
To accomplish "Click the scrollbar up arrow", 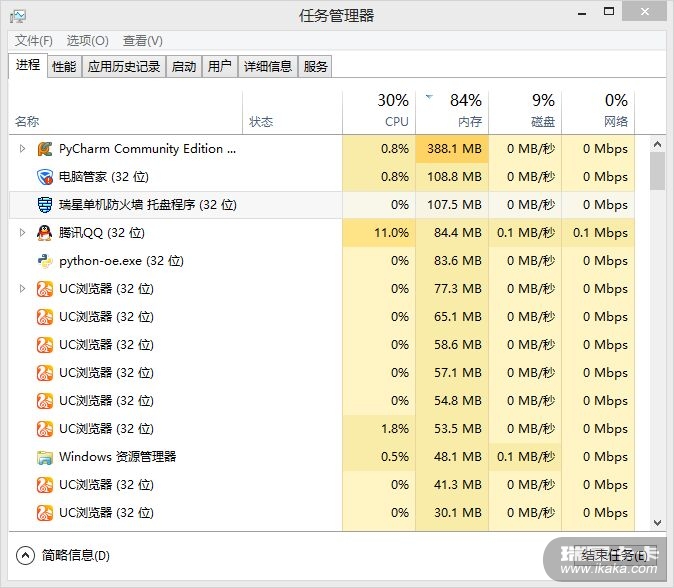I will click(657, 144).
